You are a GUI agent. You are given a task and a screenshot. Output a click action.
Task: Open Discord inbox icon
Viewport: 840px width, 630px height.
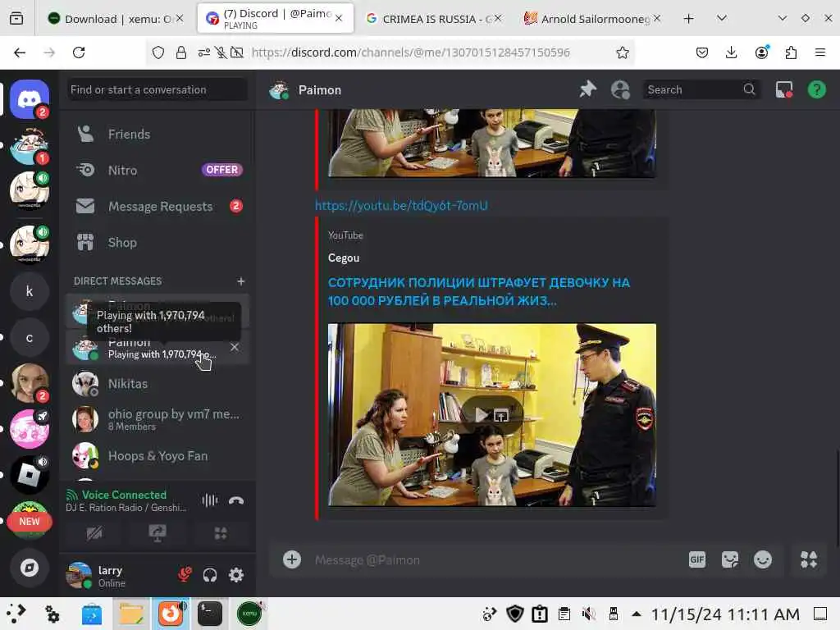click(x=784, y=89)
